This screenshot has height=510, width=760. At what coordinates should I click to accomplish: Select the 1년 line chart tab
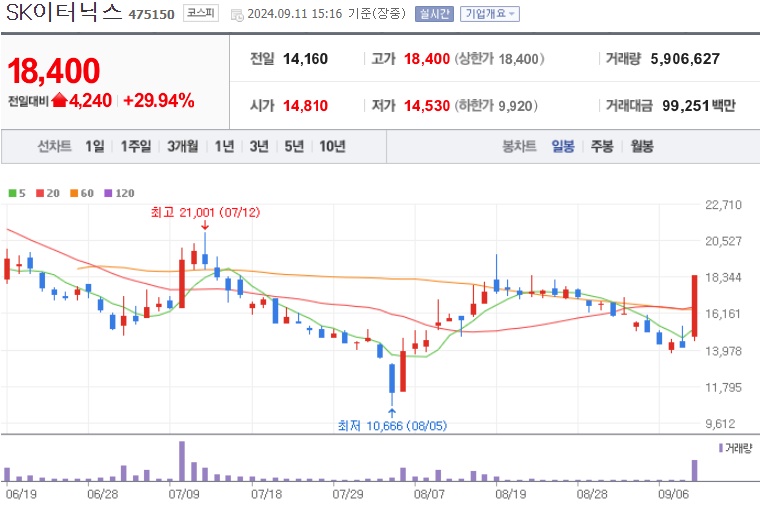click(x=224, y=146)
